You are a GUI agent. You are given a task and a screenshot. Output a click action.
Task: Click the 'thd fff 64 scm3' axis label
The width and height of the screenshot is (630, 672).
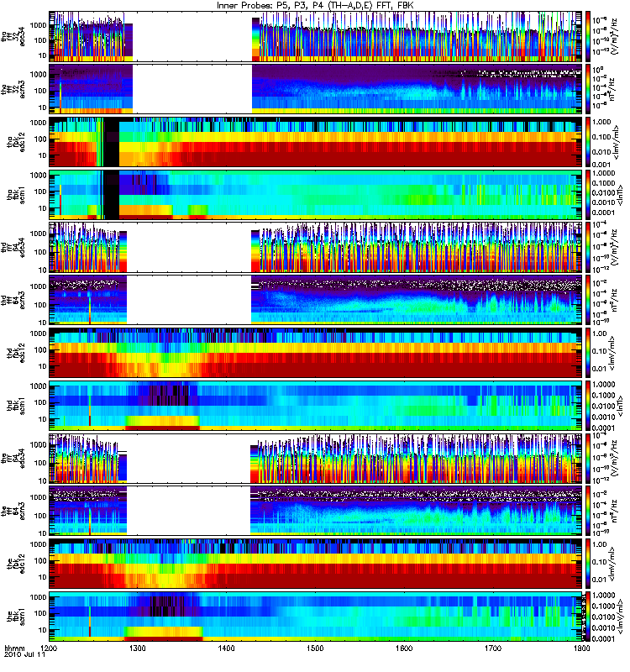point(13,300)
